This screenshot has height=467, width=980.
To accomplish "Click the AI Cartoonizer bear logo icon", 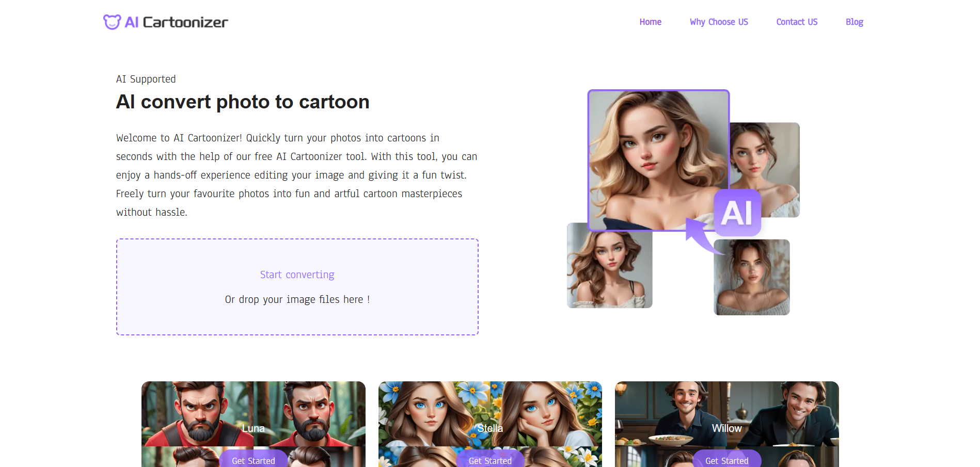I will coord(112,22).
